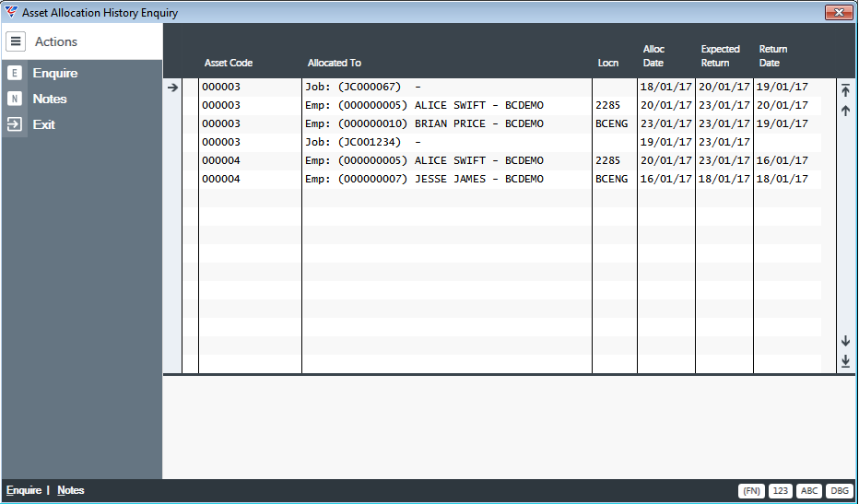Click Locn BCENG in Jesse James row
Image resolution: width=859 pixels, height=504 pixels.
click(x=611, y=179)
